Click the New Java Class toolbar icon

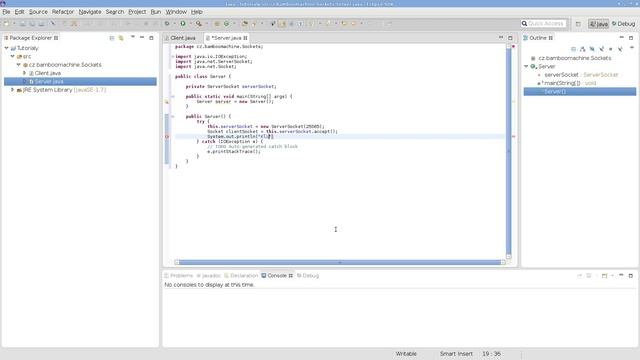227,24
